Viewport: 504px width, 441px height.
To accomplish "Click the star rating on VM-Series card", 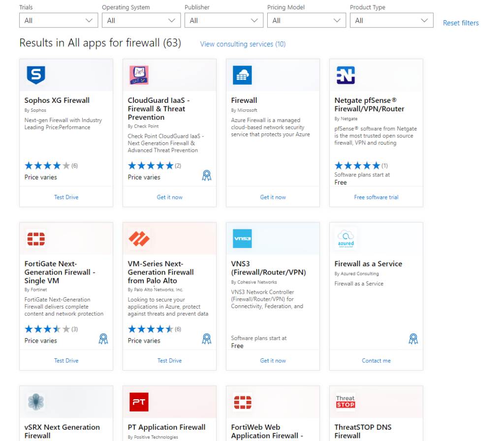I will point(151,329).
